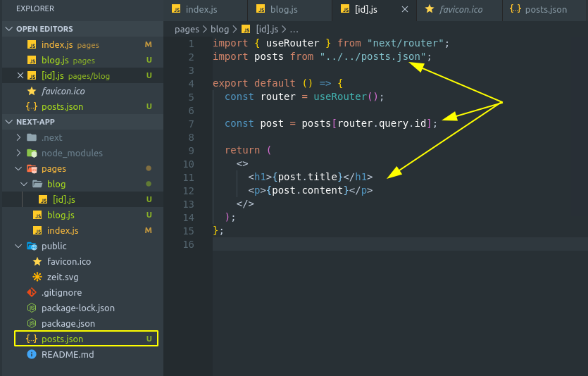Click useRouter() call on line 5
Viewport: 588px width, 376px height.
[346, 96]
